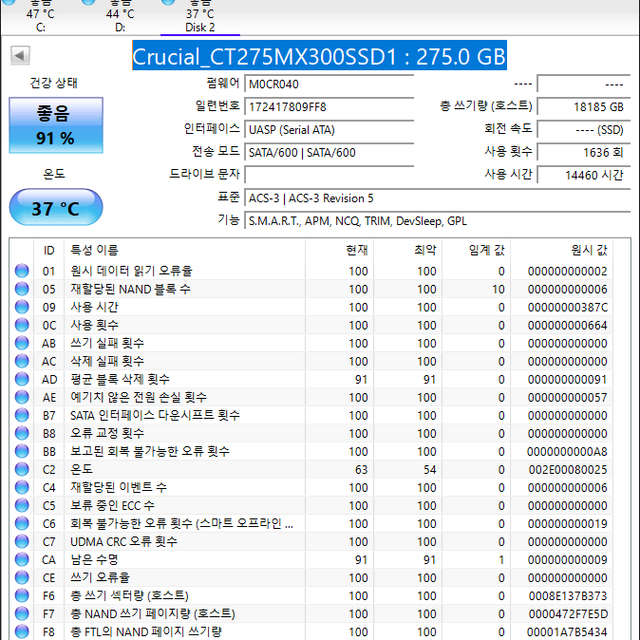Click status icon for attribute 01
The image size is (640, 640).
(x=22, y=271)
